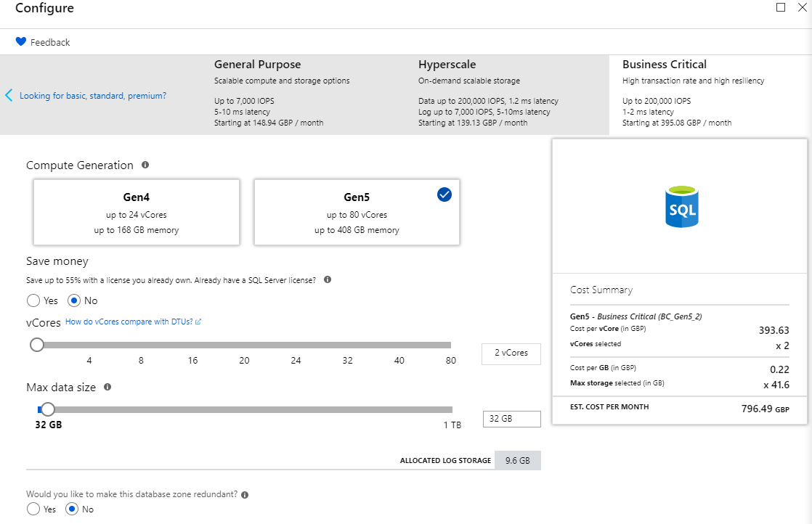Show info for Max data size
This screenshot has height=524, width=812.
107,387
